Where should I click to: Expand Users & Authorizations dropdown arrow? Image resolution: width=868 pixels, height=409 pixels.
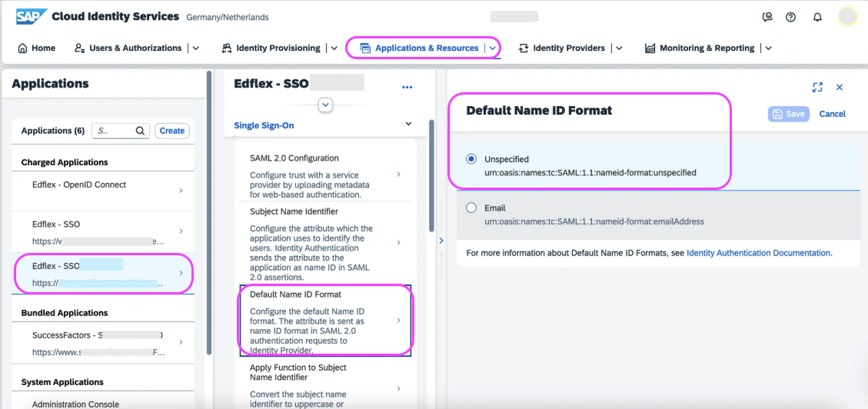(195, 48)
